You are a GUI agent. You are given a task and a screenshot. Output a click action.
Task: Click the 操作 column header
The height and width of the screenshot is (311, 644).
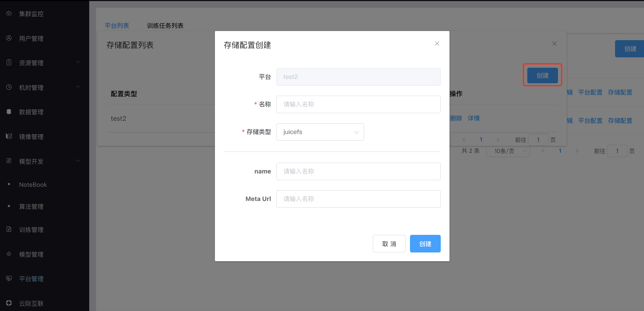(456, 94)
